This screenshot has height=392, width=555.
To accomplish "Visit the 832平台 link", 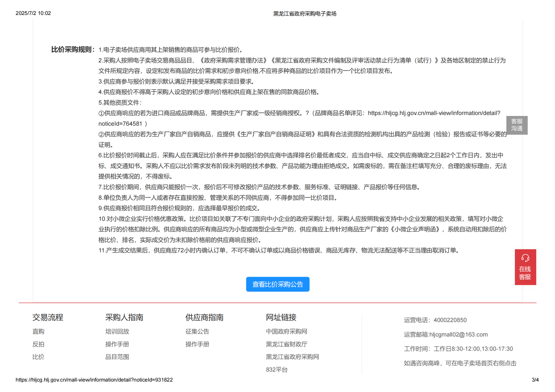I will coord(276,370).
